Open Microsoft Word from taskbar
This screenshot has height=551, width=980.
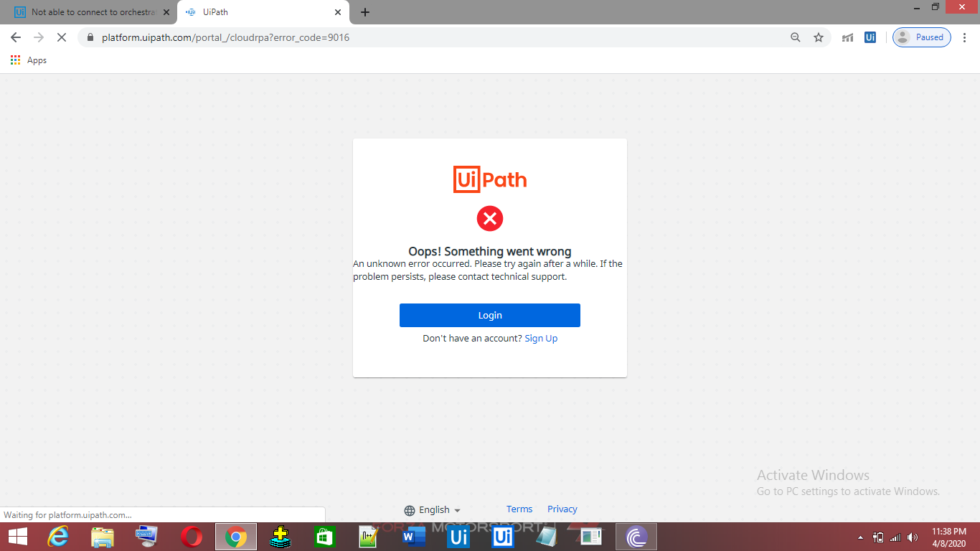click(x=414, y=537)
